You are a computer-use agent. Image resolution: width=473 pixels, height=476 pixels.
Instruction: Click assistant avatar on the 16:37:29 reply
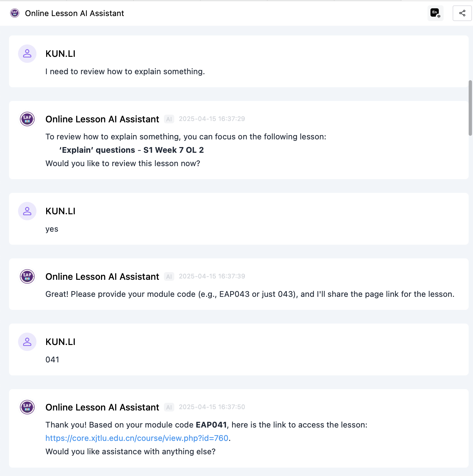coord(27,119)
